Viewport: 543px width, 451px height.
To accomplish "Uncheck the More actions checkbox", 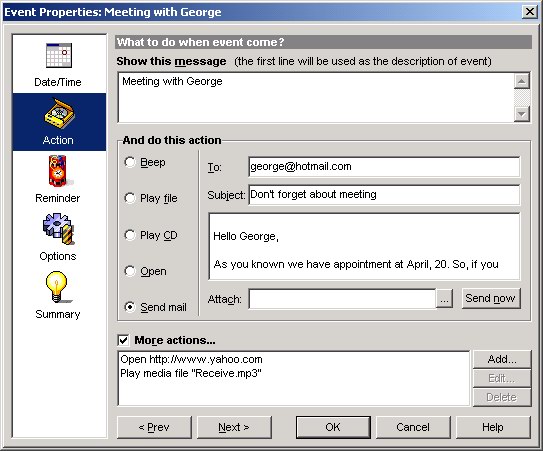I will (x=124, y=340).
